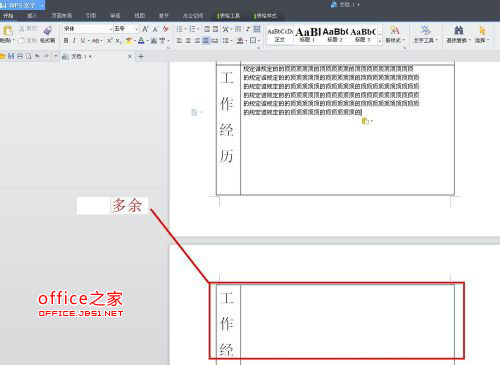500x365 pixels.
Task: Click the Paste clipboard icon
Action: coord(7,31)
